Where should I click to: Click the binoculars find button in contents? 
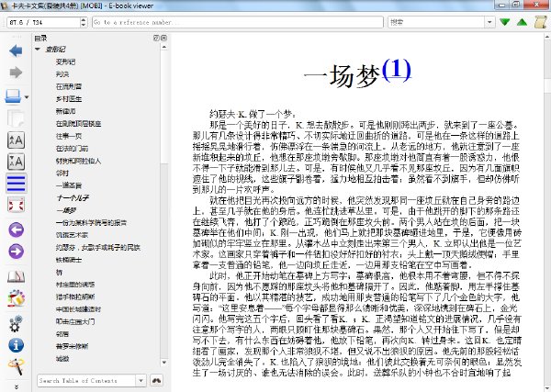coord(156,380)
